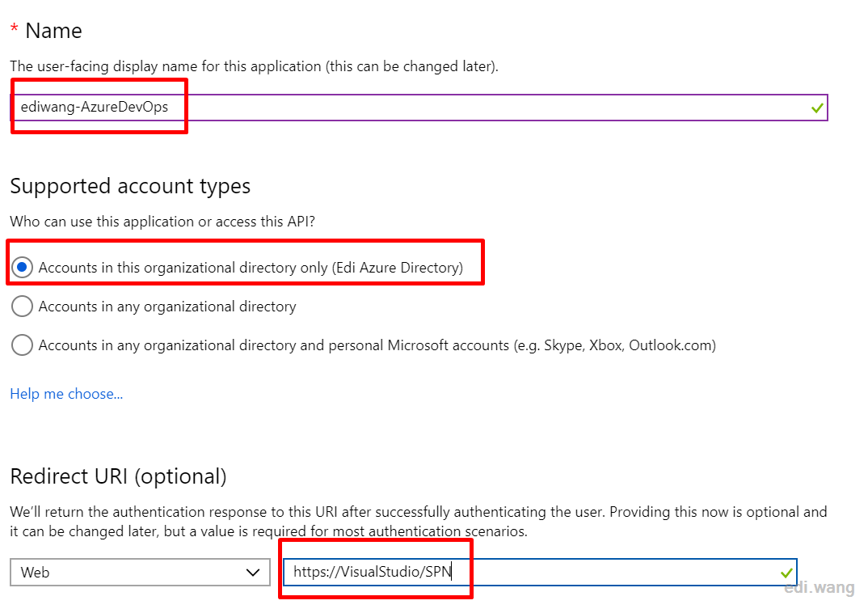The image size is (868, 609).
Task: Click the user-facing display name description text
Action: pyautogui.click(x=254, y=66)
